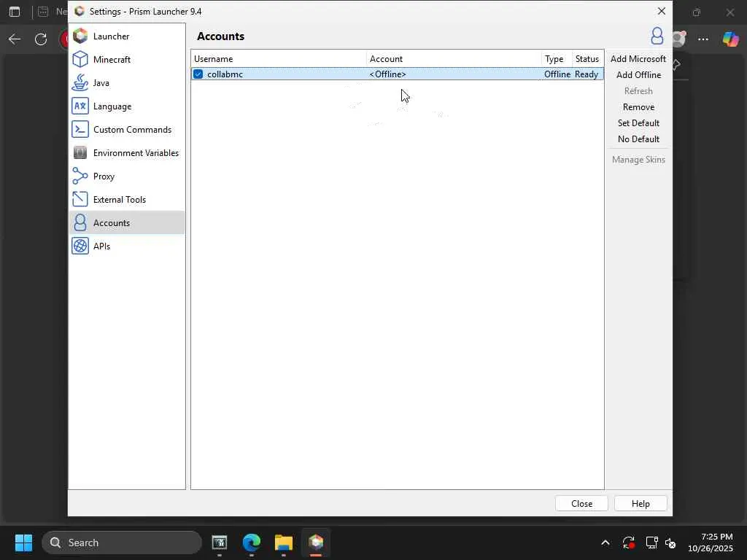The width and height of the screenshot is (747, 560).
Task: Open the Java settings page
Action: tap(127, 83)
